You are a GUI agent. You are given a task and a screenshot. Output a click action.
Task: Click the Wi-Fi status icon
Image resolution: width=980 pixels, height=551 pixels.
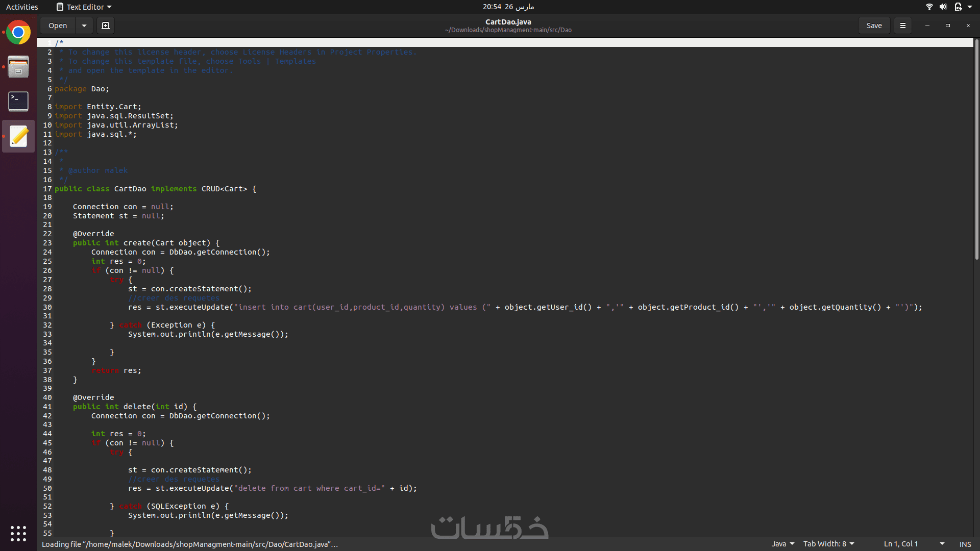tap(929, 7)
